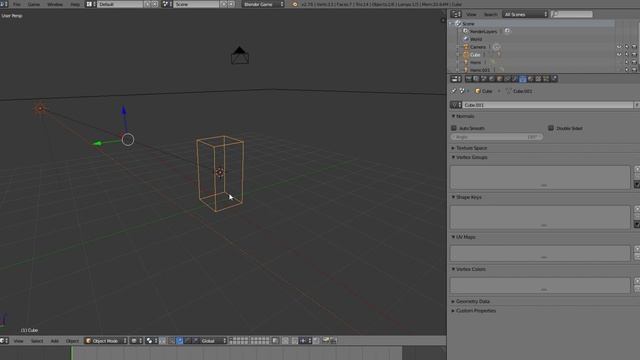This screenshot has width=640, height=360.
Task: Click the 3D view editor type icon
Action: pyautogui.click(x=4, y=340)
